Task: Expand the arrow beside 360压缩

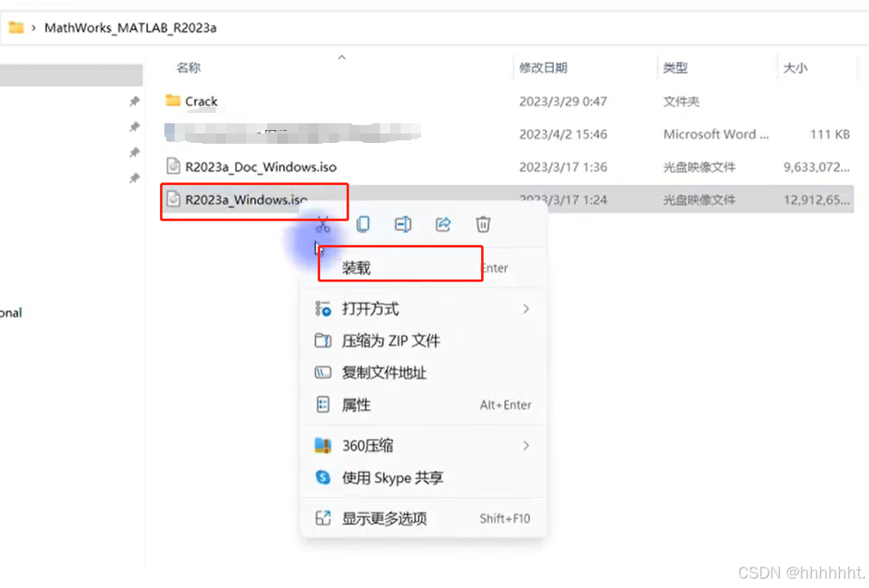Action: 526,446
